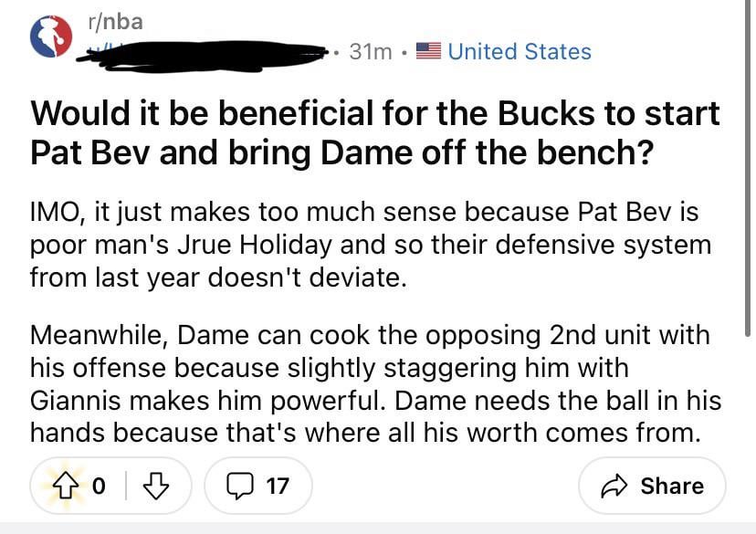Image resolution: width=756 pixels, height=534 pixels.
Task: Click the paragraph starting with Meanwhile
Action: point(375,383)
